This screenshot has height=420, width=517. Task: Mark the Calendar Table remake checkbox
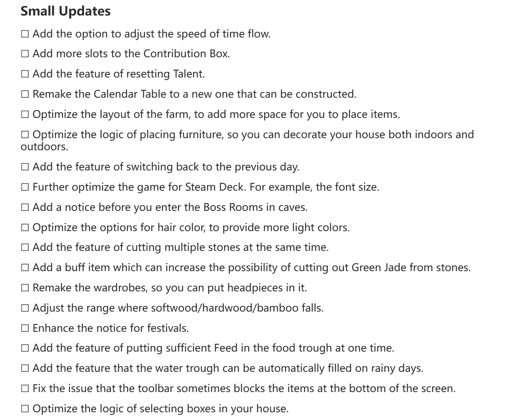[25, 95]
